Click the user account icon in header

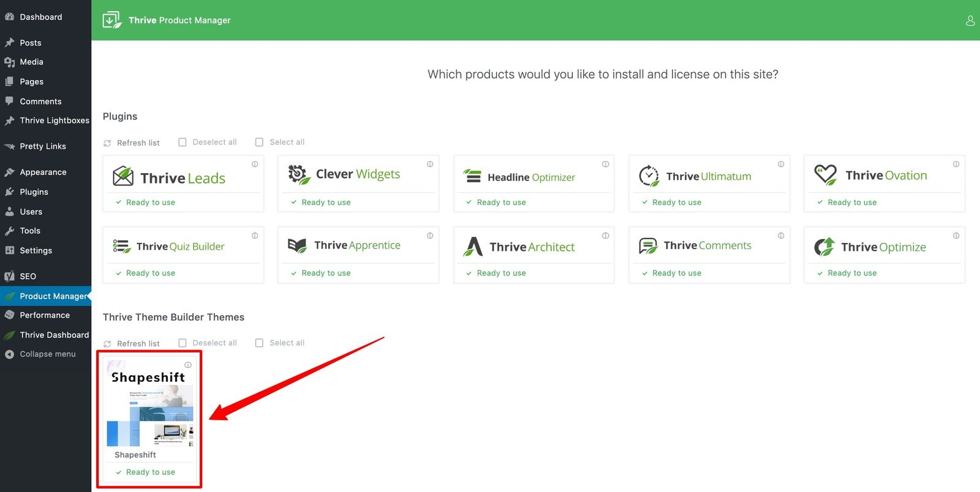point(970,21)
